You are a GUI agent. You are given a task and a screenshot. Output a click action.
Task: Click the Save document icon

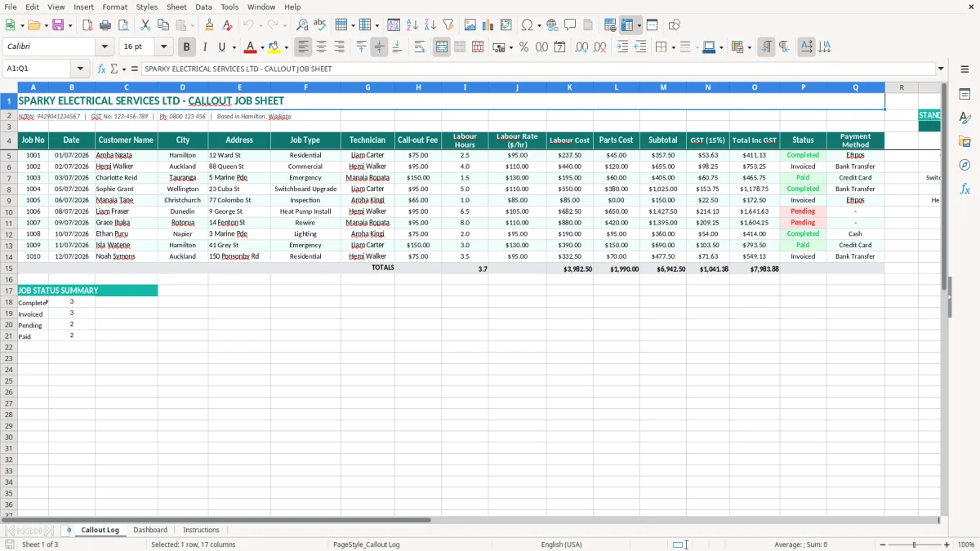tap(58, 25)
